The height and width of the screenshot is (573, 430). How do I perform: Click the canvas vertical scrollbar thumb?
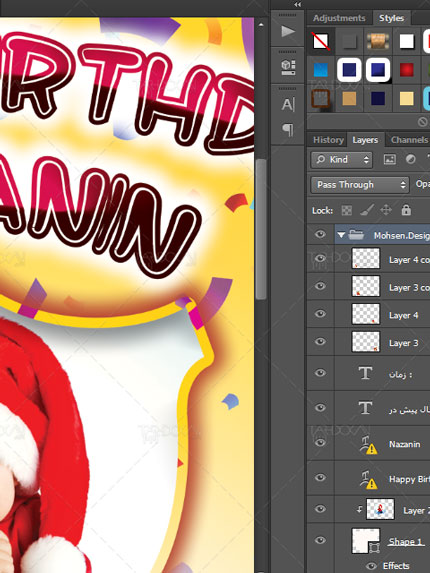(x=261, y=229)
